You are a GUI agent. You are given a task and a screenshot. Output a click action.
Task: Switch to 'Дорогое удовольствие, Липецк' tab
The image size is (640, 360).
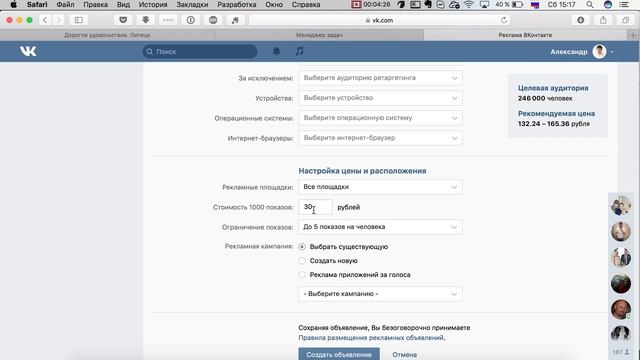coord(107,35)
